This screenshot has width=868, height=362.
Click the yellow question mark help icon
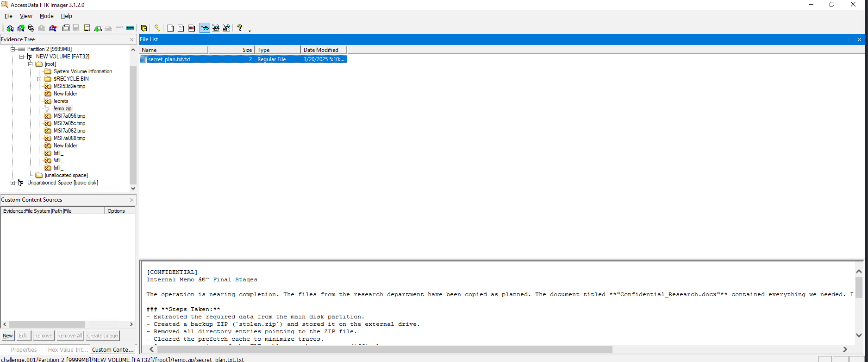point(240,28)
